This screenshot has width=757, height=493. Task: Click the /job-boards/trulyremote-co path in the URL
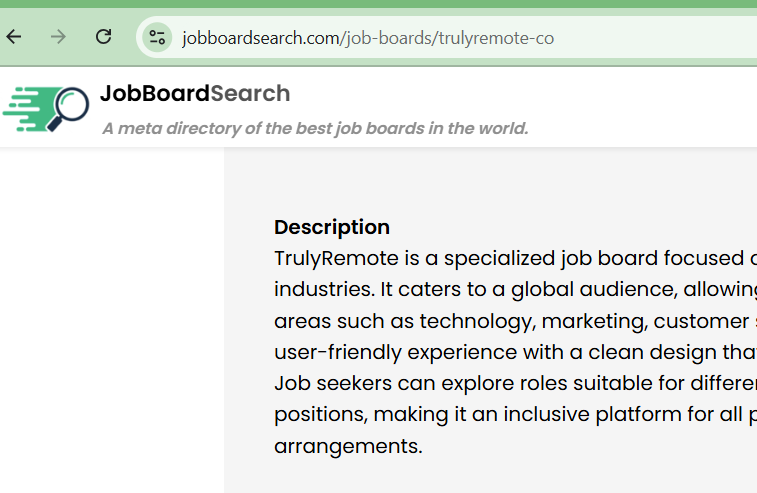(x=448, y=38)
